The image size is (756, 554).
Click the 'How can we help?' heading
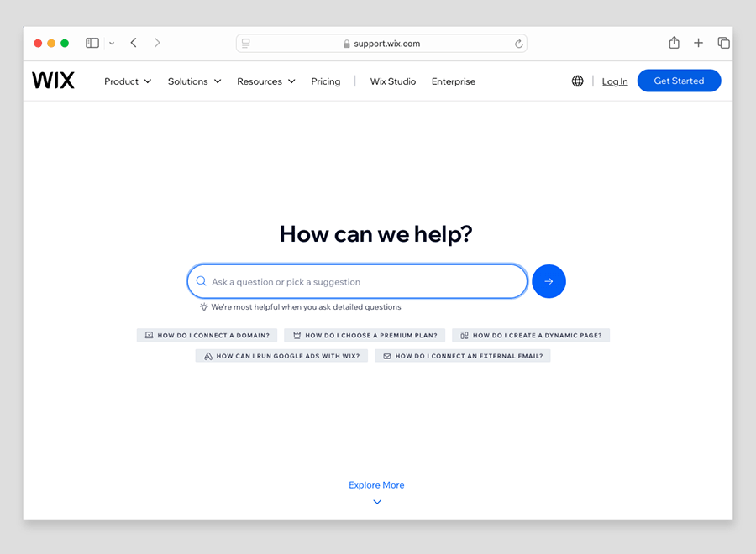coord(376,234)
